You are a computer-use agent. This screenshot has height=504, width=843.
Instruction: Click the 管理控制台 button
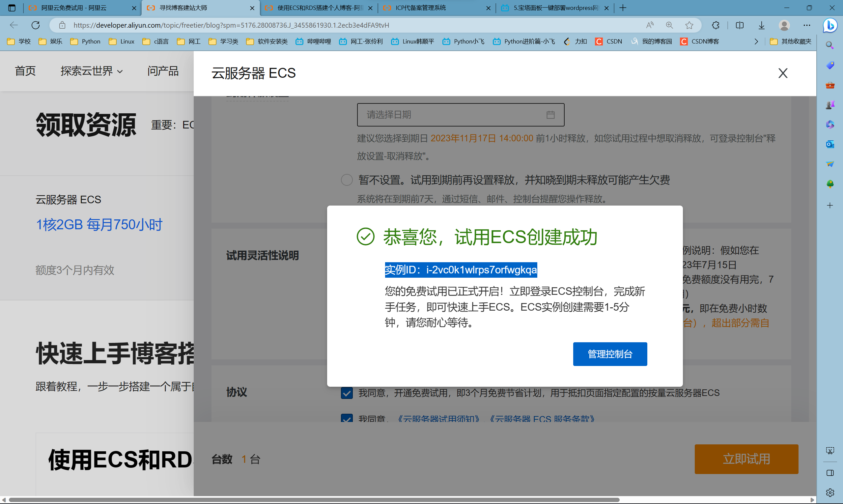610,354
